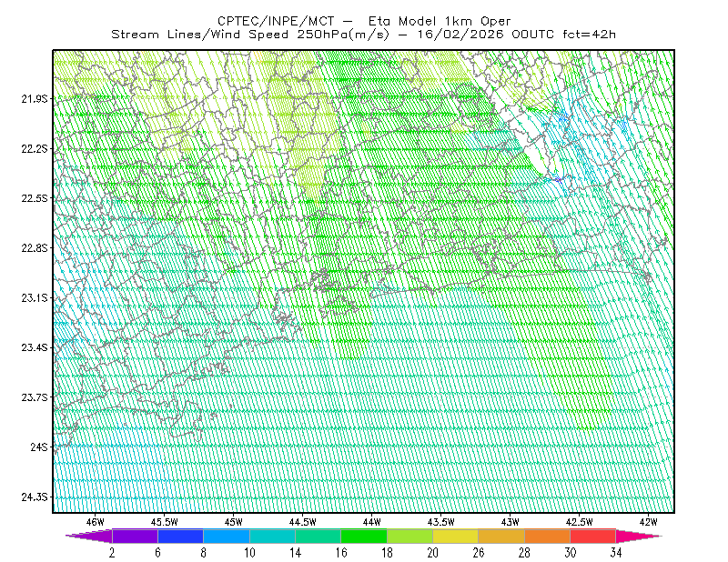Click the color bar value label '26'
This screenshot has height=562, width=728.
pyautogui.click(x=479, y=553)
